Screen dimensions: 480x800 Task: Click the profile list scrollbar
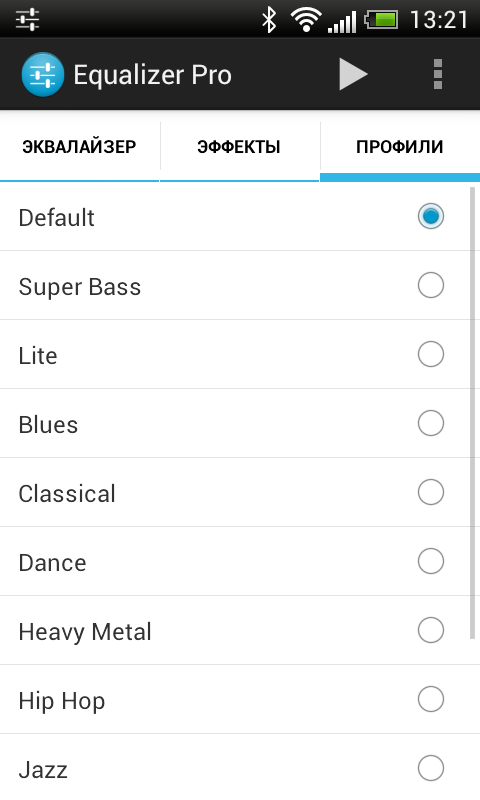tap(472, 413)
